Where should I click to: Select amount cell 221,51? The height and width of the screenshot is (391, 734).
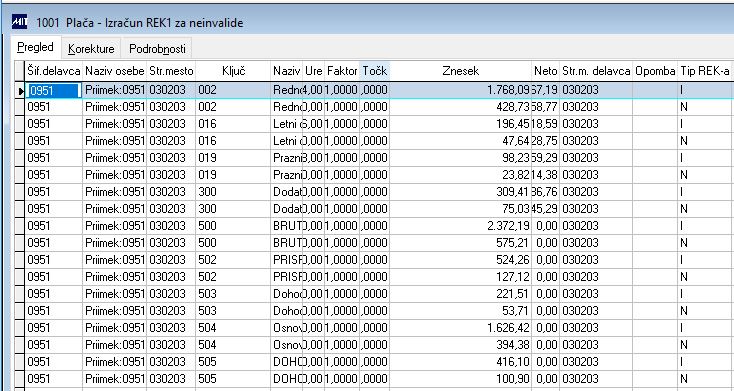(x=461, y=294)
